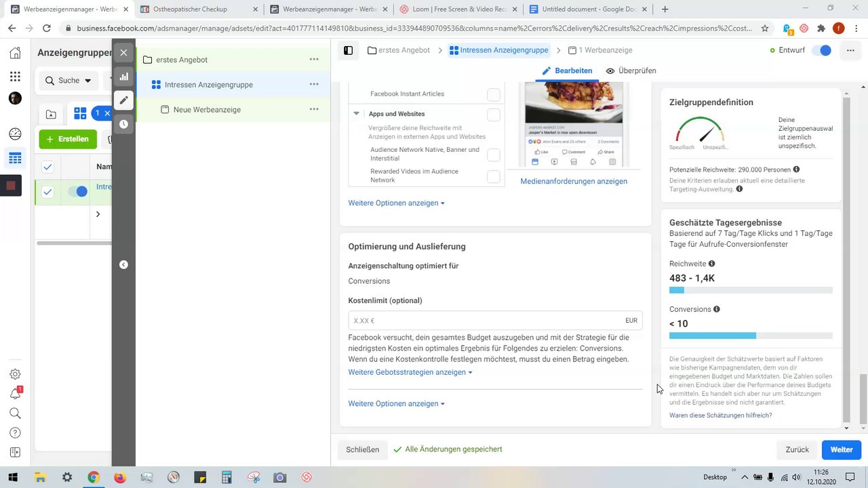Open the Suche dropdown
The image size is (868, 488).
tap(68, 81)
